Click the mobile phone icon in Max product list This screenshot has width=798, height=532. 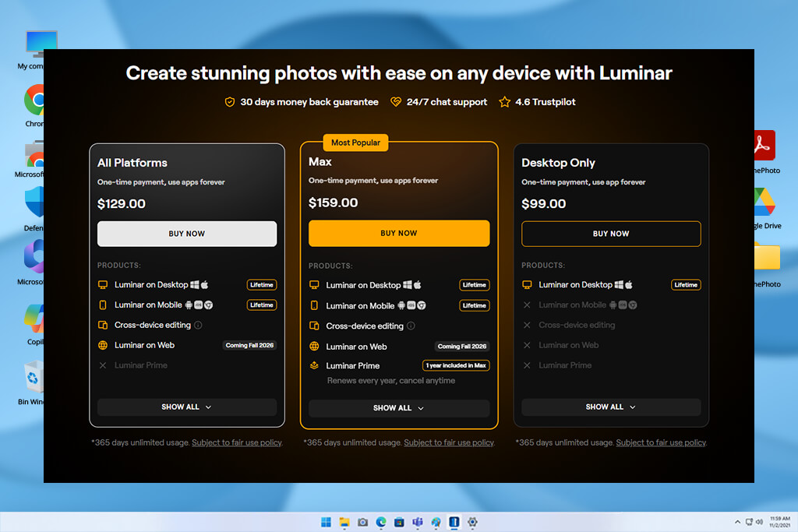click(x=314, y=305)
